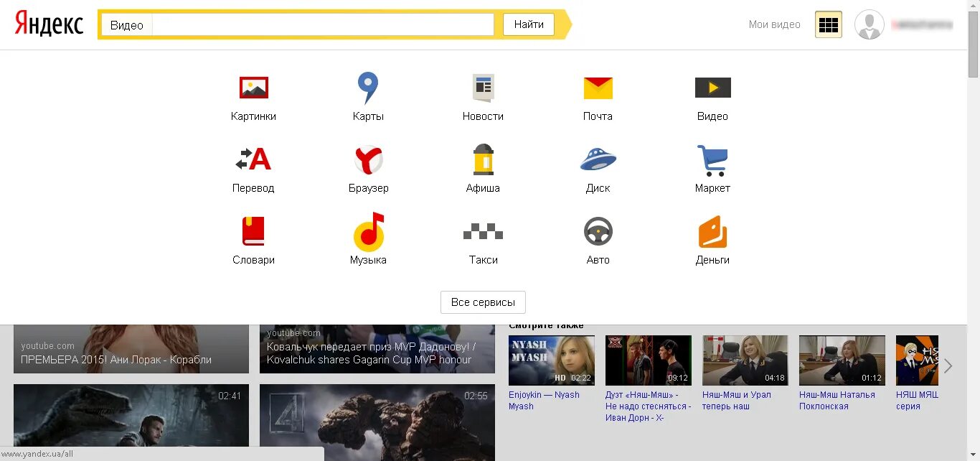Click the Найти search button

[x=529, y=24]
